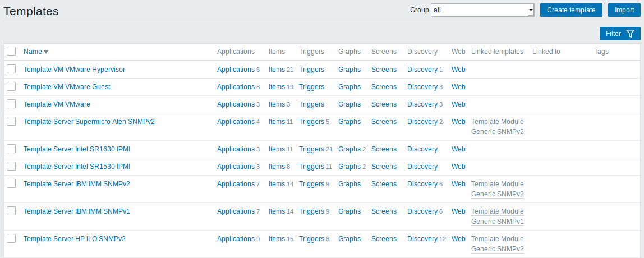Open Template Server HP iLO SNMPv2

(x=75, y=239)
